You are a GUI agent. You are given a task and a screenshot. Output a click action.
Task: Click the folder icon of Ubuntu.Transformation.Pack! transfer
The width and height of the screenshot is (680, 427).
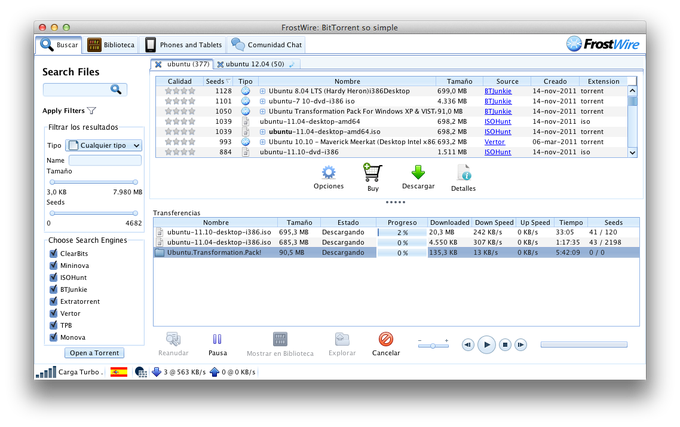(160, 252)
